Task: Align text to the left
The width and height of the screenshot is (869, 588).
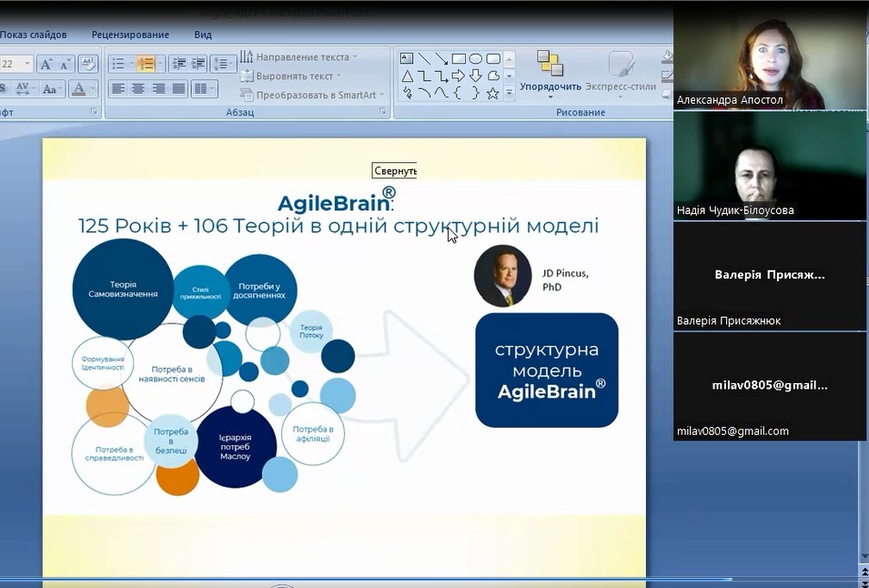Action: click(x=117, y=88)
